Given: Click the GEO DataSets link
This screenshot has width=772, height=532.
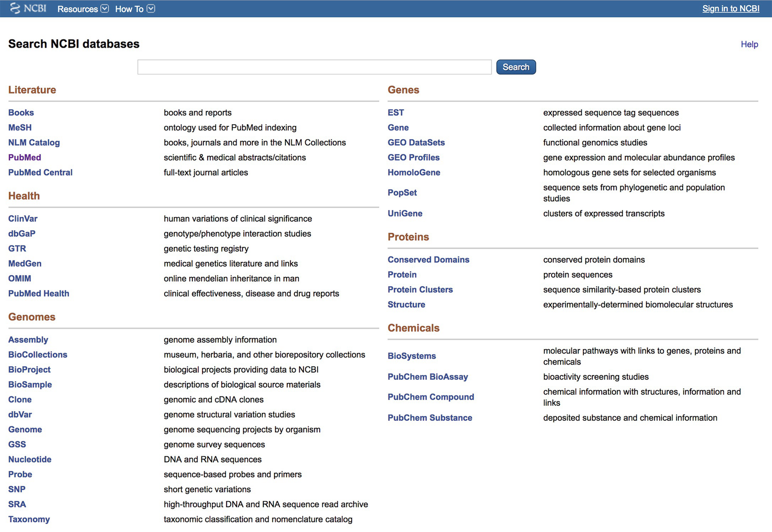Looking at the screenshot, I should [416, 143].
